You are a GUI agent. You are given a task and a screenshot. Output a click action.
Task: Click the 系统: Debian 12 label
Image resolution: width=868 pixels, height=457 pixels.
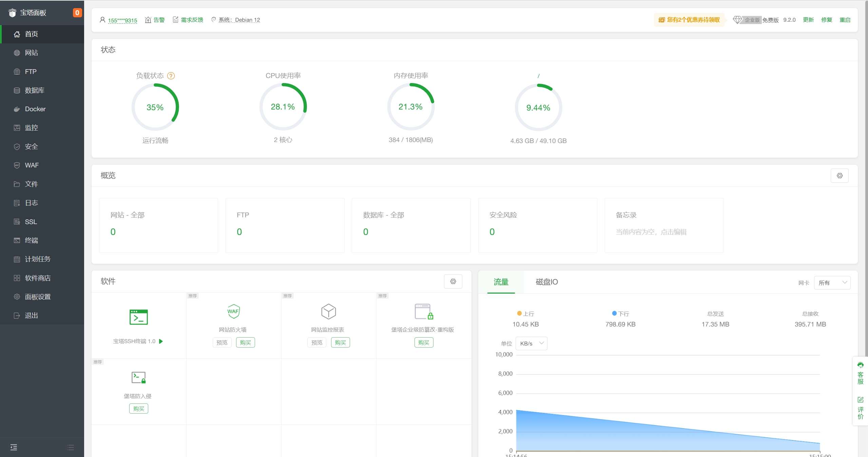click(239, 20)
